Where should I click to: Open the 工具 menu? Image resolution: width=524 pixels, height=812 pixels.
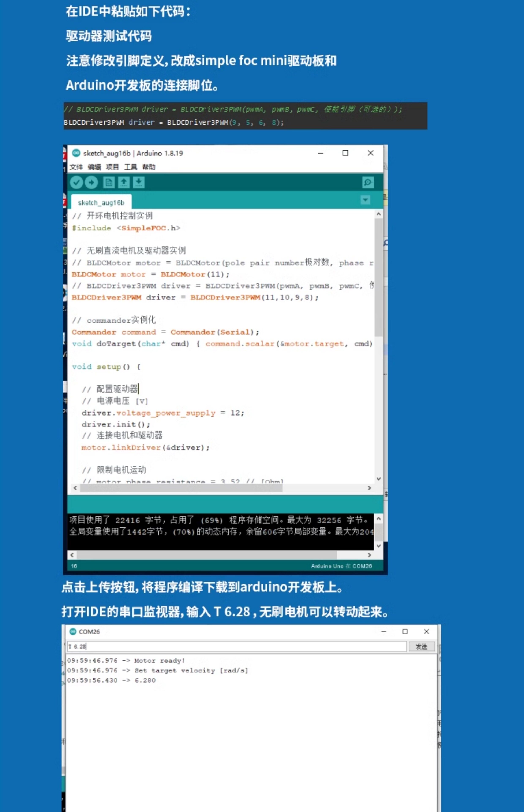tap(130, 167)
